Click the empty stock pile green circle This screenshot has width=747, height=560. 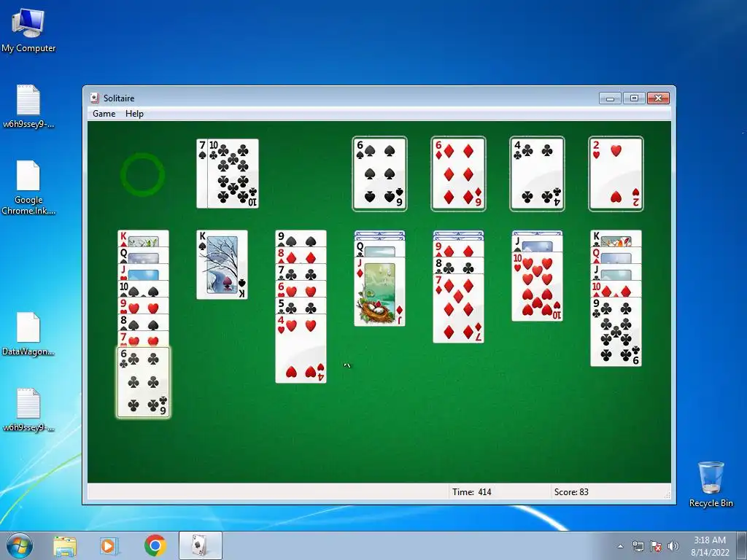tap(142, 174)
